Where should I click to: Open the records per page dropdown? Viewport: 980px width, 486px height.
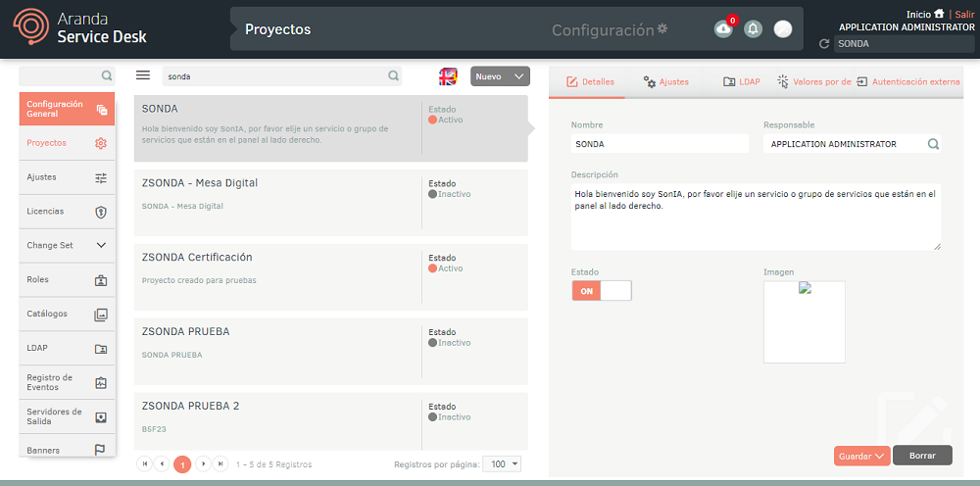[x=505, y=463]
